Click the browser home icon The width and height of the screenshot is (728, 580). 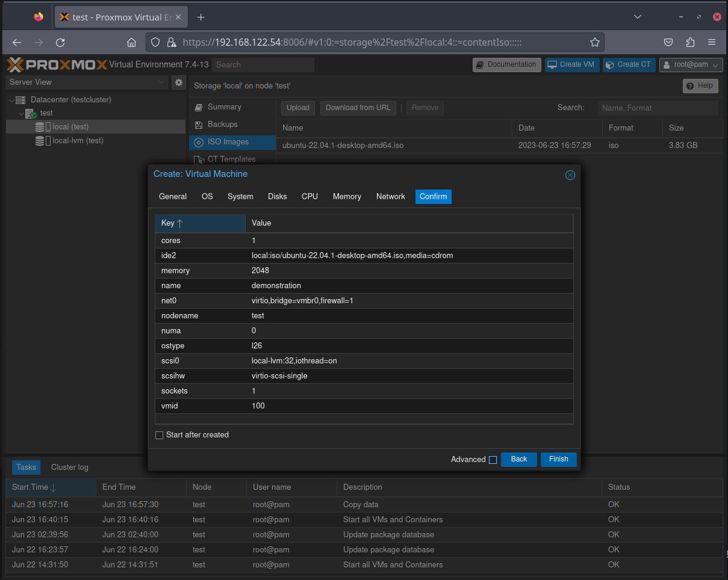point(131,42)
